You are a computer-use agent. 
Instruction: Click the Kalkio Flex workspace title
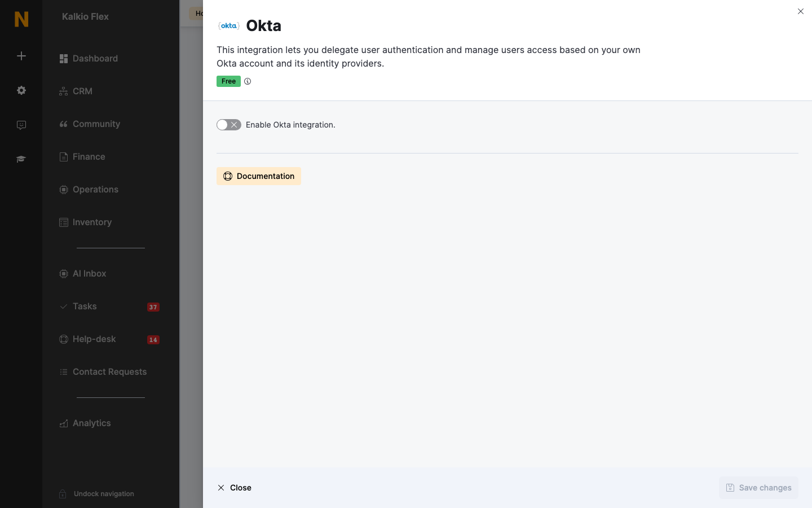click(85, 16)
